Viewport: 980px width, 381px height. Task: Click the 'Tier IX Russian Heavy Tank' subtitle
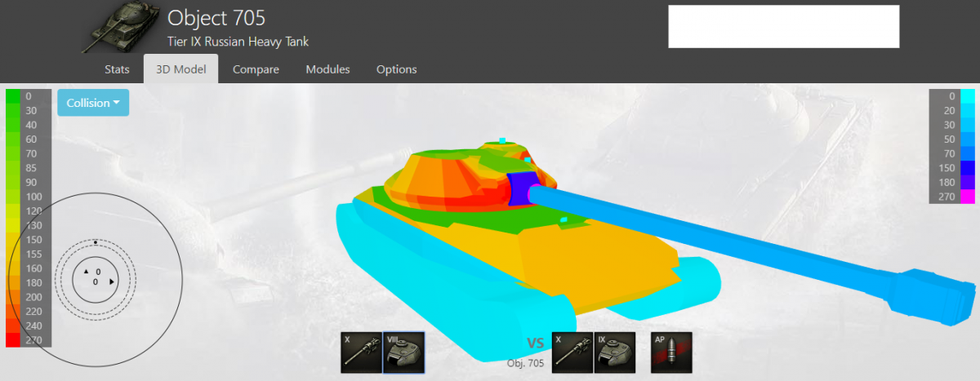[x=238, y=42]
